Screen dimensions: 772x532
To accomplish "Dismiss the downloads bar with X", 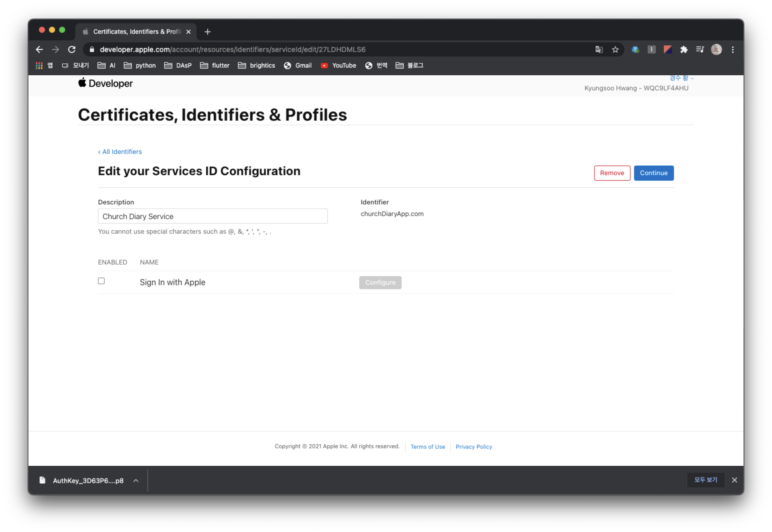I will pyautogui.click(x=734, y=480).
